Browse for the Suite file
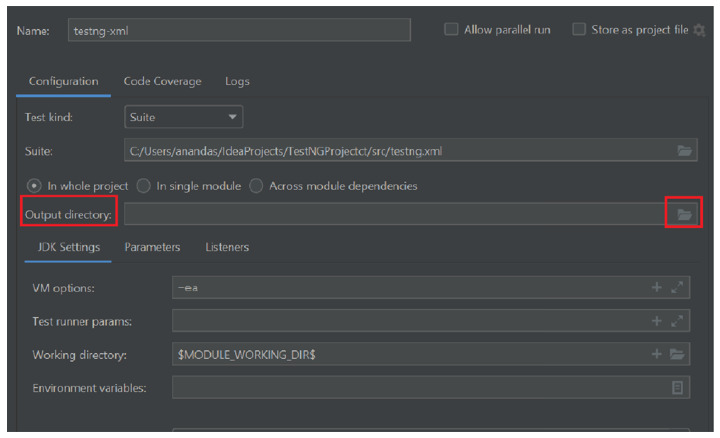Image resolution: width=720 pixels, height=438 pixels. [x=684, y=151]
